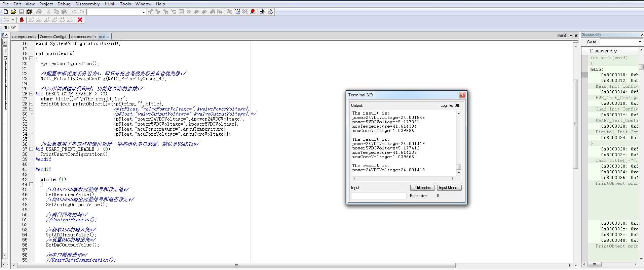Collapse the #if USART_PRINT_ENABLE fold at line 37
This screenshot has height=270, width=644.
coord(31,149)
